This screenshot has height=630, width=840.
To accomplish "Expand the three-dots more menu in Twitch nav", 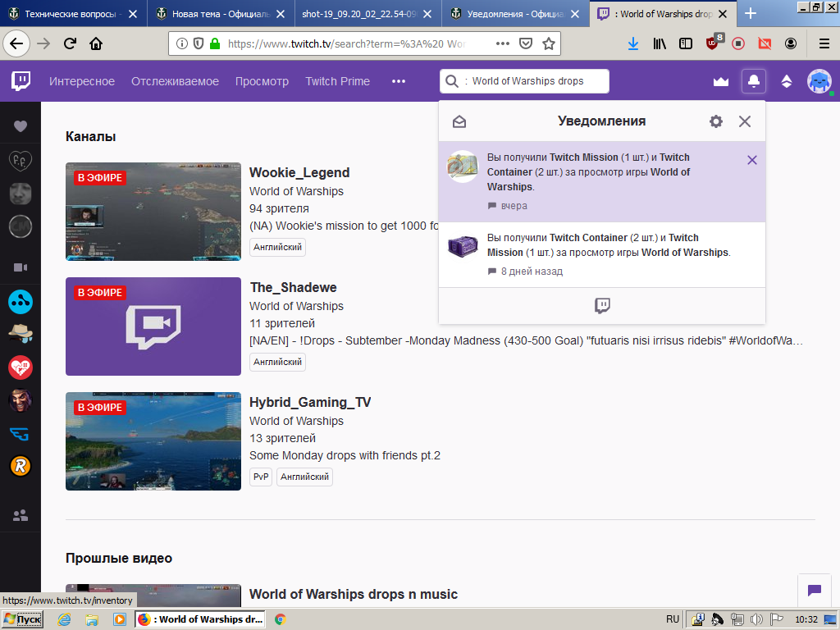I will pyautogui.click(x=399, y=81).
